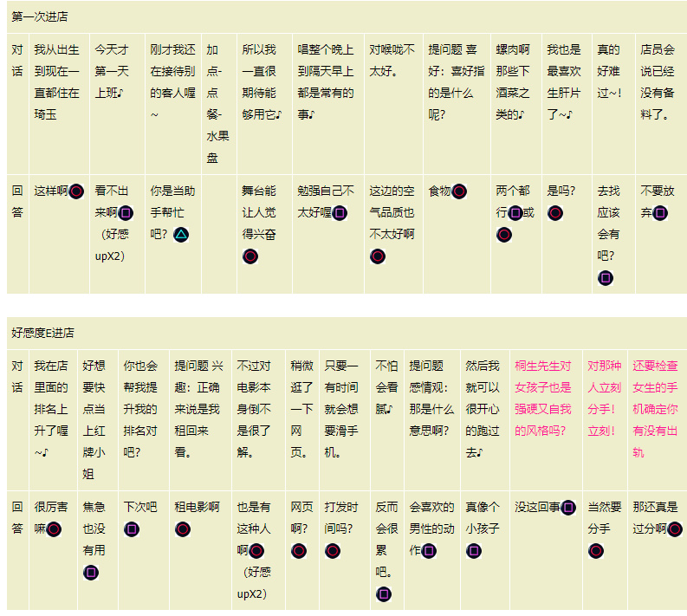This screenshot has height=616, width=687.
Task: Select the dialogue cell 今天才第一天上班♪
Action: coord(118,104)
